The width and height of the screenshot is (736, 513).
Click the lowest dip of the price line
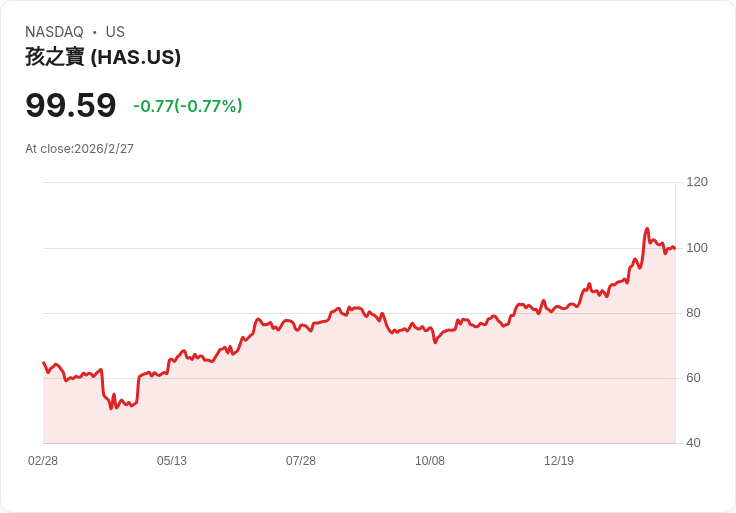tap(111, 408)
